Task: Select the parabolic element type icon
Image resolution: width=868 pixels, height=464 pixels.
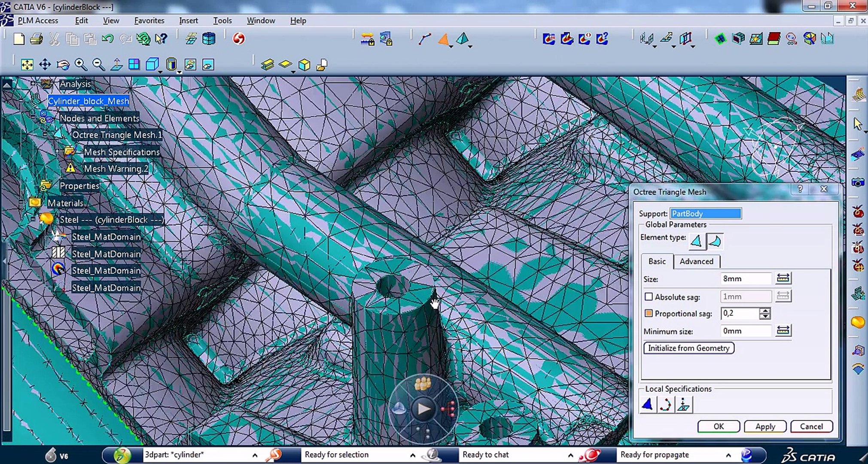Action: tap(715, 241)
